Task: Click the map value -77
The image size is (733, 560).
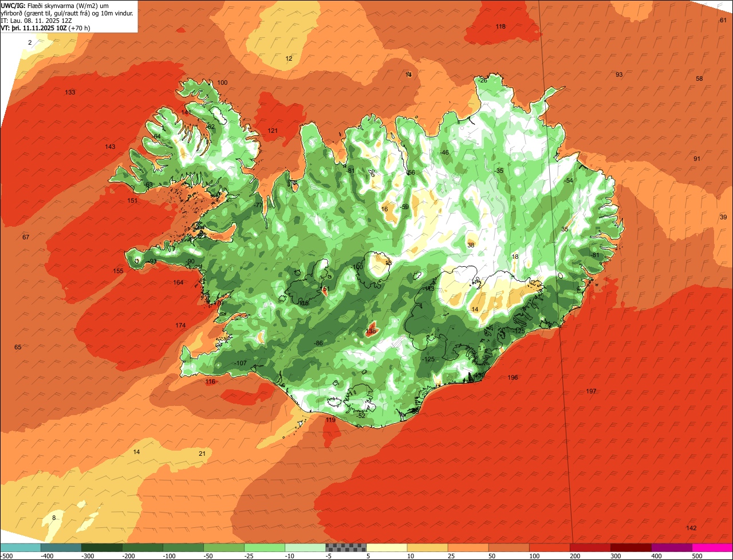Action: click(x=258, y=205)
